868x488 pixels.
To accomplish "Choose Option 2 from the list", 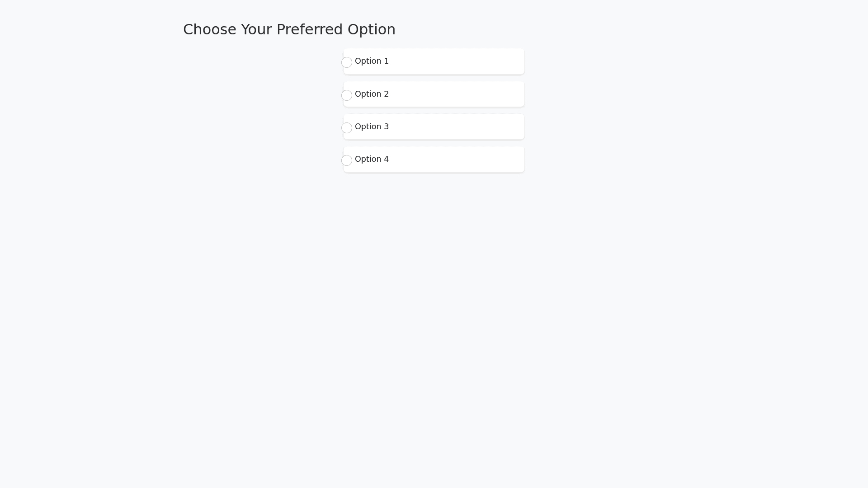I will tap(433, 94).
